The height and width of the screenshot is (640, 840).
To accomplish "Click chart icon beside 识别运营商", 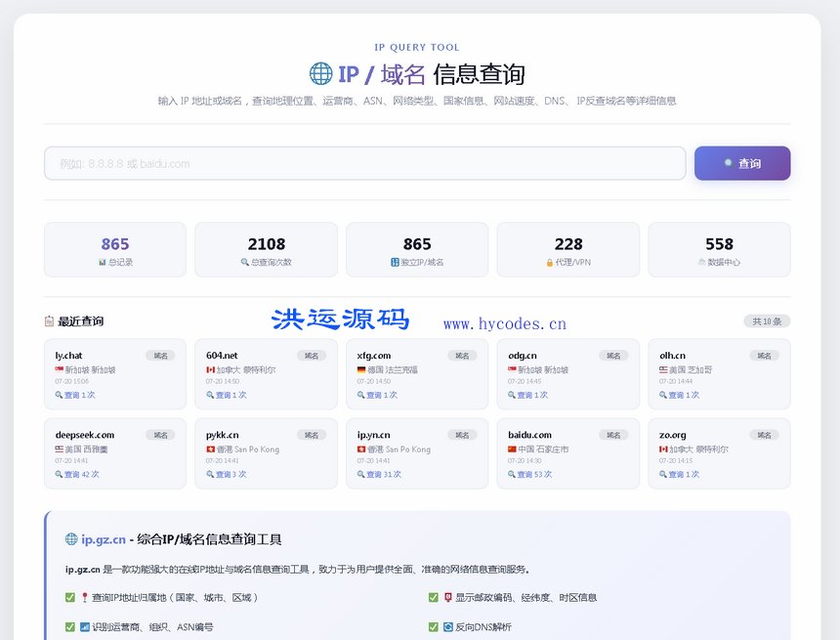I will (85, 626).
